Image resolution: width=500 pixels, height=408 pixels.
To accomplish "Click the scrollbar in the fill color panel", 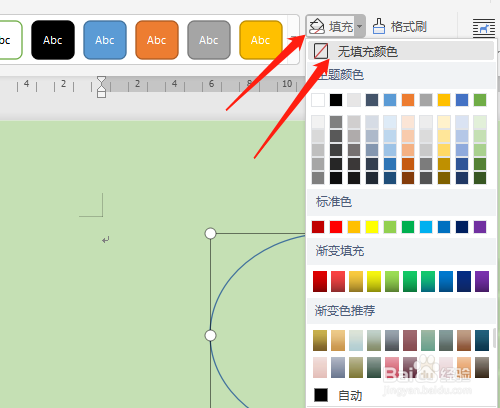I will pyautogui.click(x=495, y=337).
